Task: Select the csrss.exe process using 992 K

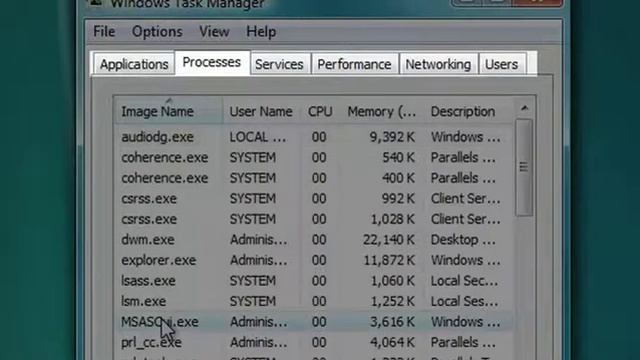Action: pos(149,198)
